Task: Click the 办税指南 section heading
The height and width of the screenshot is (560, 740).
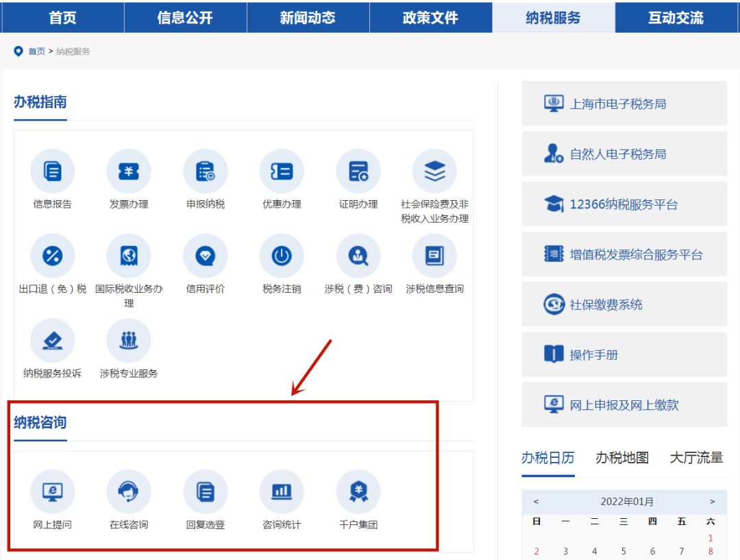Action: tap(40, 102)
